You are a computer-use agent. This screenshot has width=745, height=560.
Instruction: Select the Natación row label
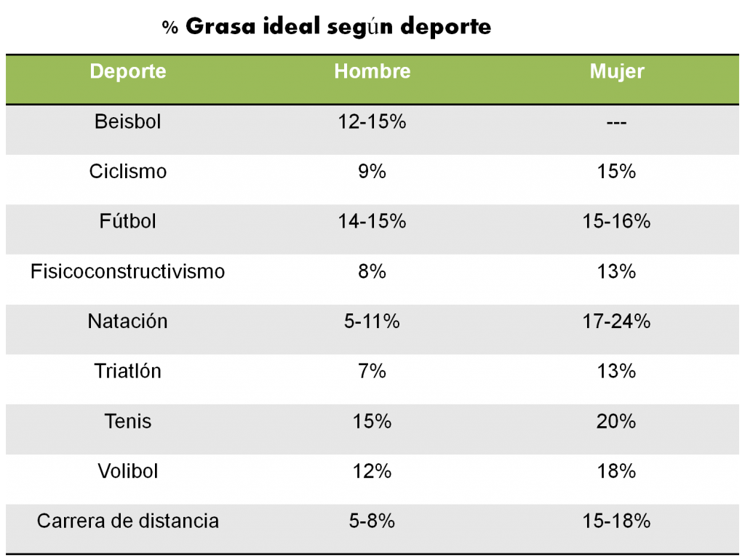[128, 321]
